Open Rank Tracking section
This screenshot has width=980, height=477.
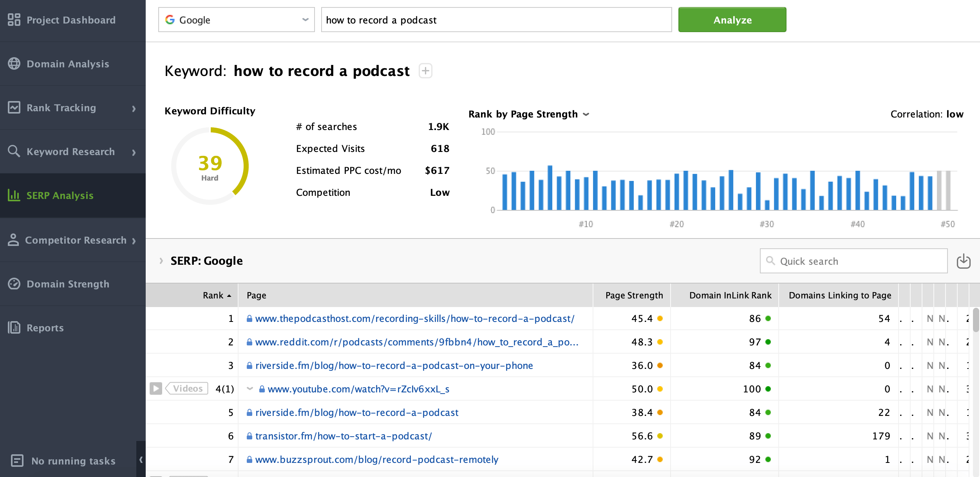pyautogui.click(x=73, y=108)
